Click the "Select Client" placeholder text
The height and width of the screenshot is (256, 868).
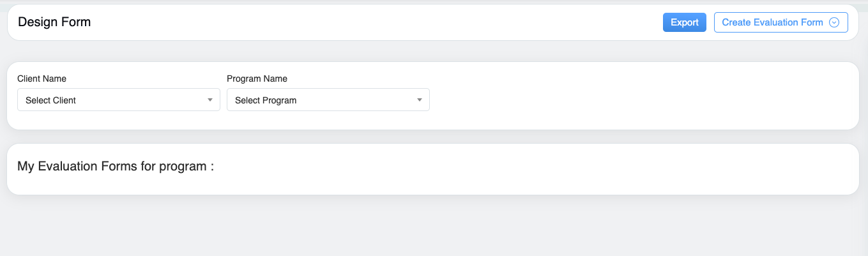pos(50,100)
